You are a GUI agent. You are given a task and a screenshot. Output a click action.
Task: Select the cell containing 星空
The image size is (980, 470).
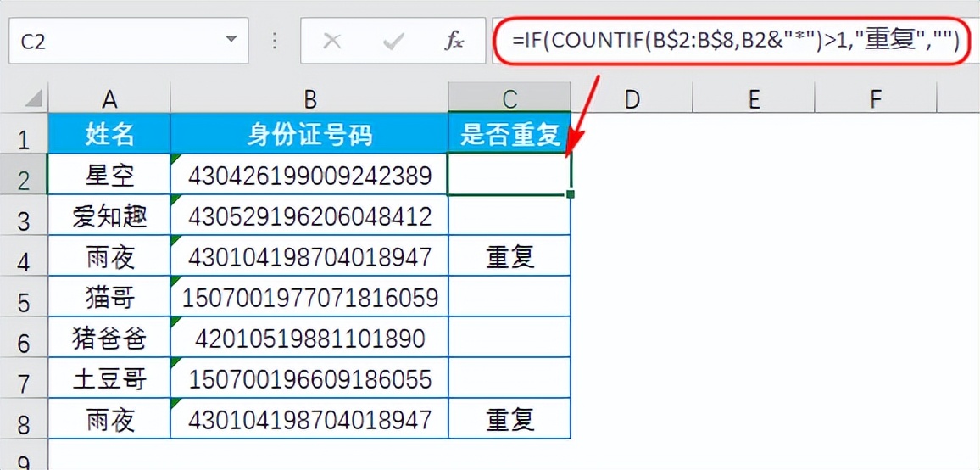pyautogui.click(x=109, y=174)
